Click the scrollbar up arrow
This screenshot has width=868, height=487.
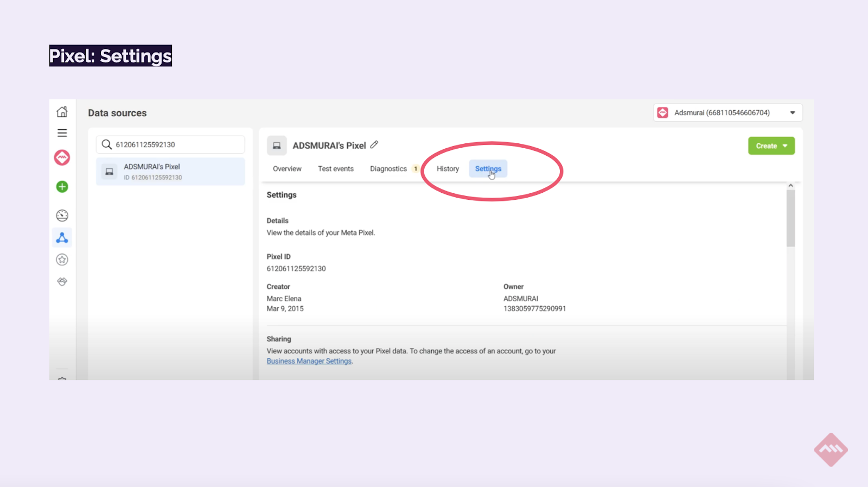click(790, 186)
